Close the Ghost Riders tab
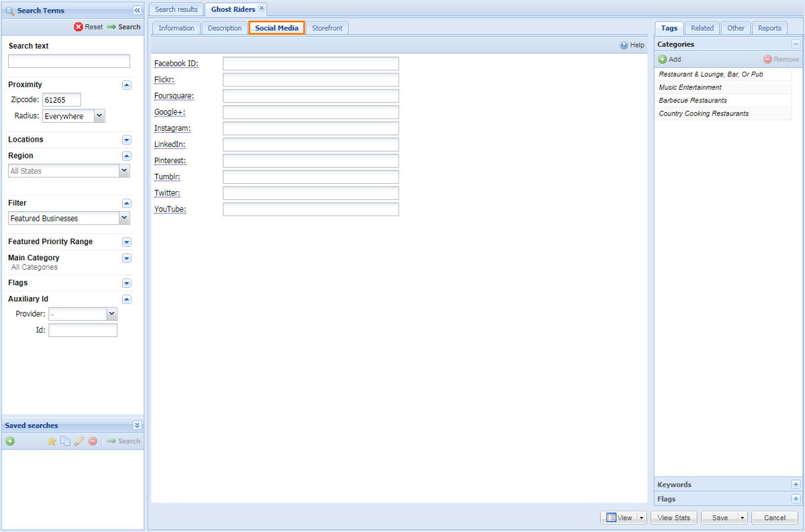805x532 pixels. (262, 9)
